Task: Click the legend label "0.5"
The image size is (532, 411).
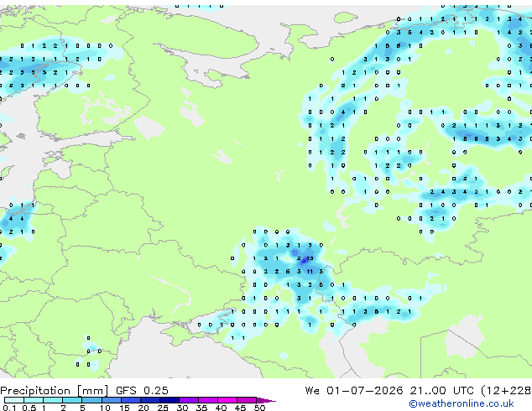Action: 29,408
